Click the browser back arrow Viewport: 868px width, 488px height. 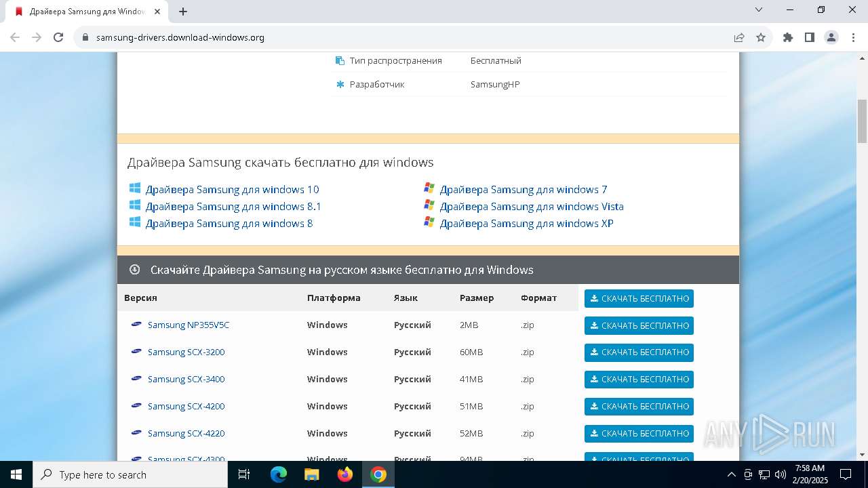point(15,37)
